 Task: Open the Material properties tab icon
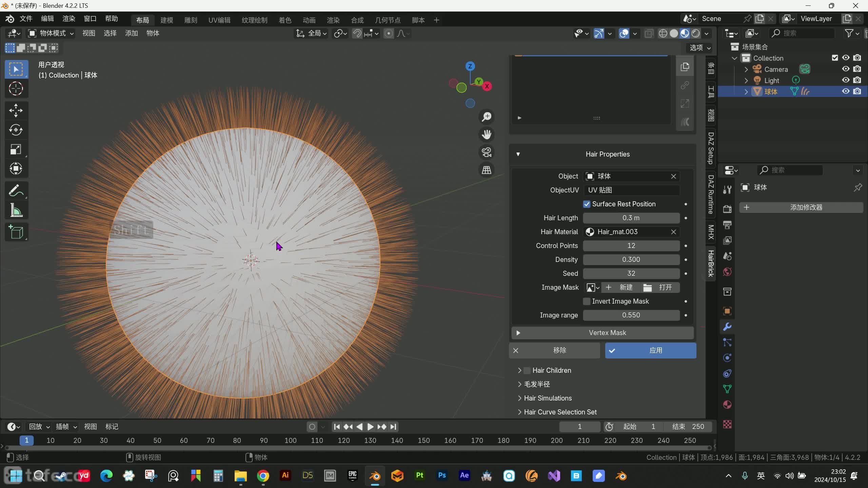coord(727,405)
